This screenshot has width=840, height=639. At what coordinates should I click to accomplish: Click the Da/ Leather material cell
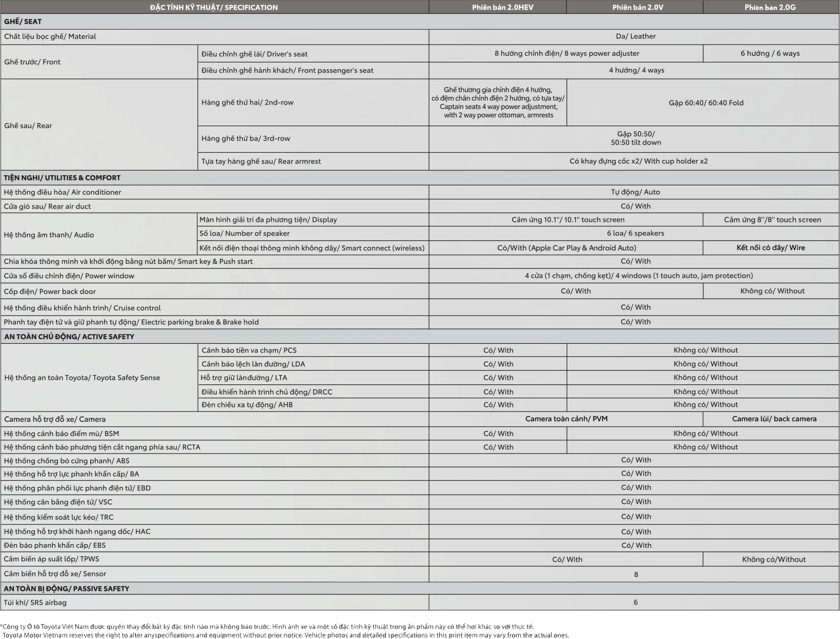click(x=636, y=36)
